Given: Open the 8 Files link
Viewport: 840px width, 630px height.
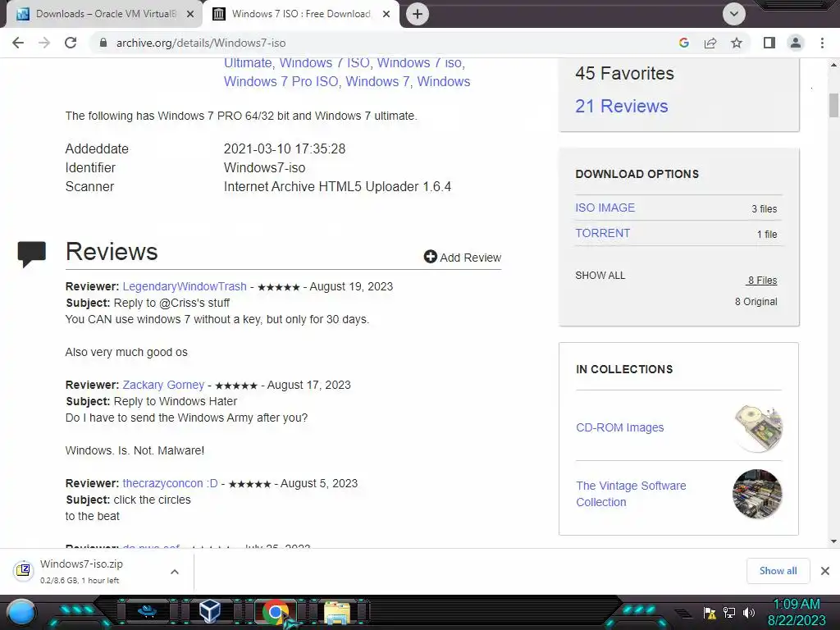Looking at the screenshot, I should pyautogui.click(x=762, y=281).
